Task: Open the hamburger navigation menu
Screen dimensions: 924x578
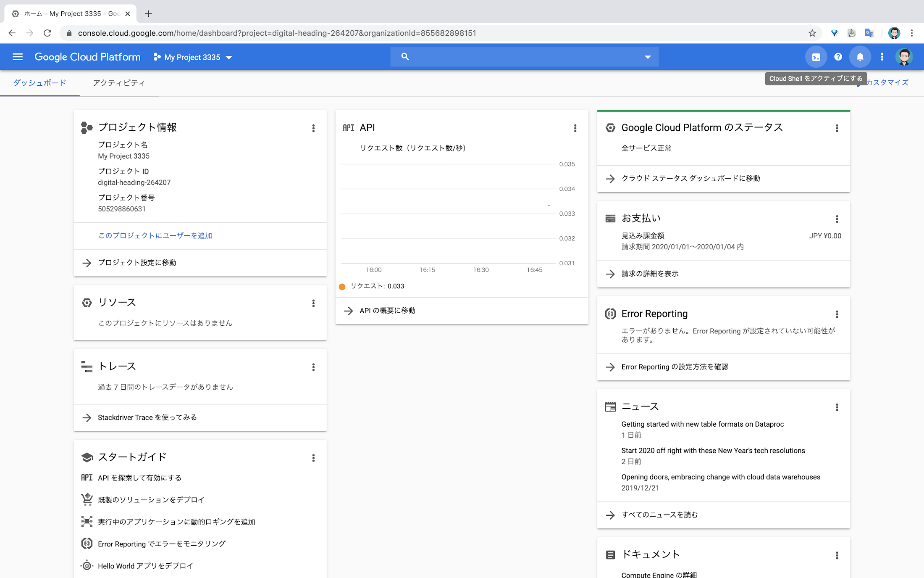Action: 18,57
